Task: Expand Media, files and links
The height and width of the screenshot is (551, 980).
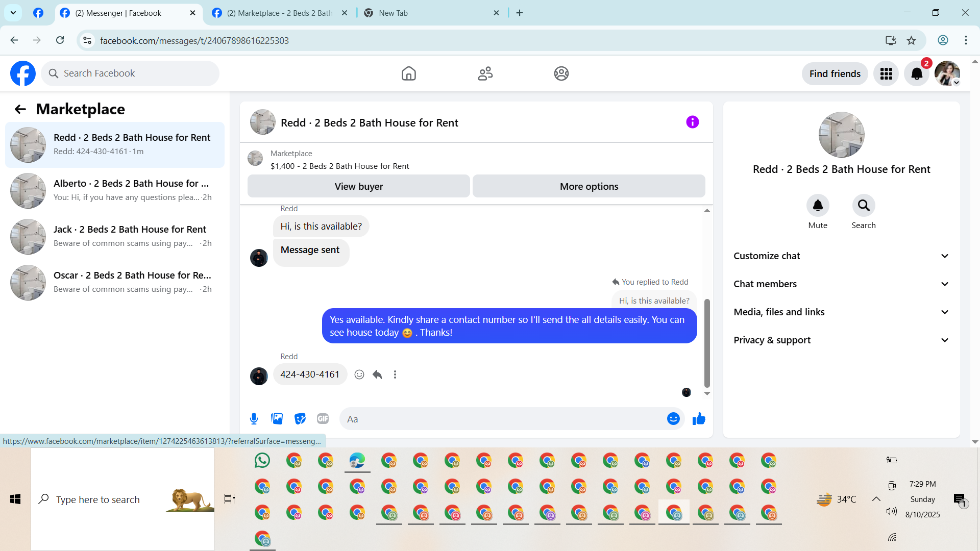Action: (x=841, y=312)
